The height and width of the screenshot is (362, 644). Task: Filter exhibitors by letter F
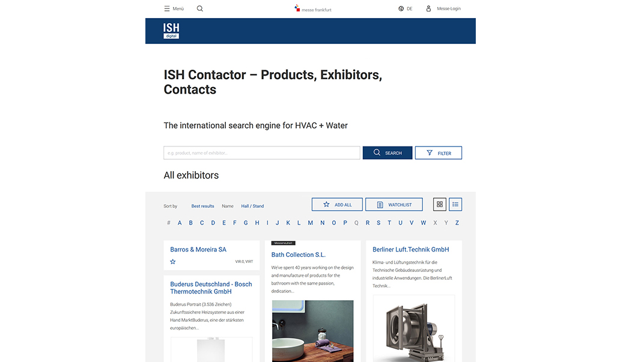tap(234, 223)
